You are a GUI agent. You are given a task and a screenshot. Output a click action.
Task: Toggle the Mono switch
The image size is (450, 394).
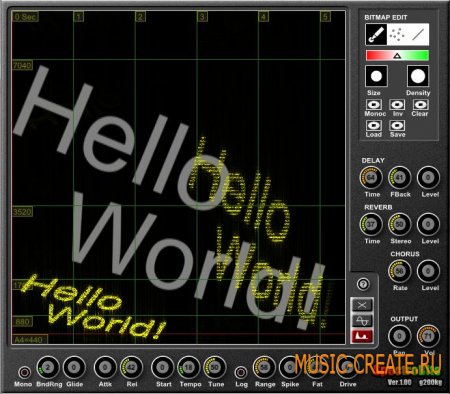(24, 372)
